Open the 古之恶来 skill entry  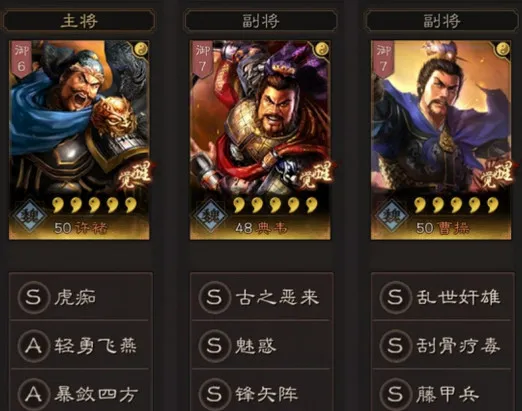(x=262, y=297)
